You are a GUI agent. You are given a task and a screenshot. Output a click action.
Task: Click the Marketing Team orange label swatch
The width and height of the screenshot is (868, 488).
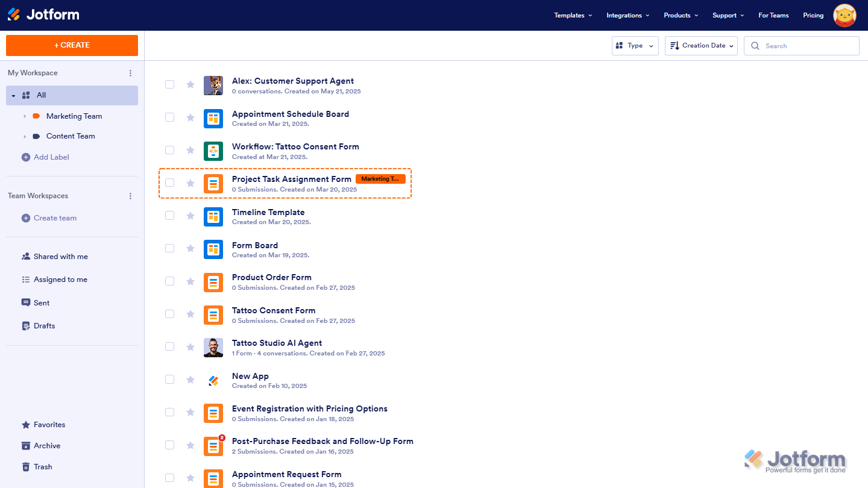click(x=36, y=116)
